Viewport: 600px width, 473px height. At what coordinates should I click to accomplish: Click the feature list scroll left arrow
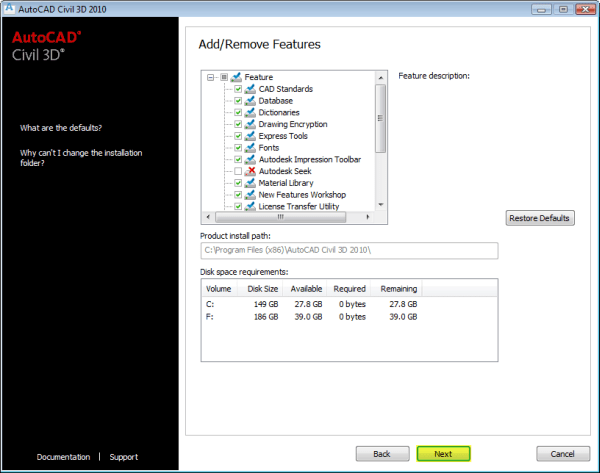(x=208, y=217)
